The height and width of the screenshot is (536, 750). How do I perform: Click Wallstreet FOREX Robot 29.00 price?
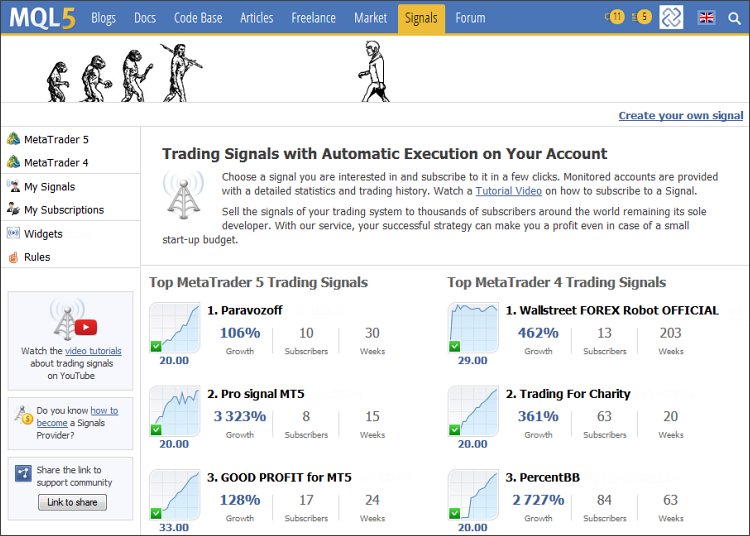point(473,361)
